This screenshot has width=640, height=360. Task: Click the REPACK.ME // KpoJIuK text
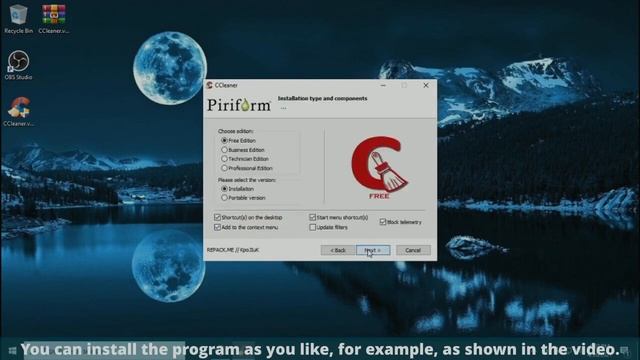coord(233,250)
